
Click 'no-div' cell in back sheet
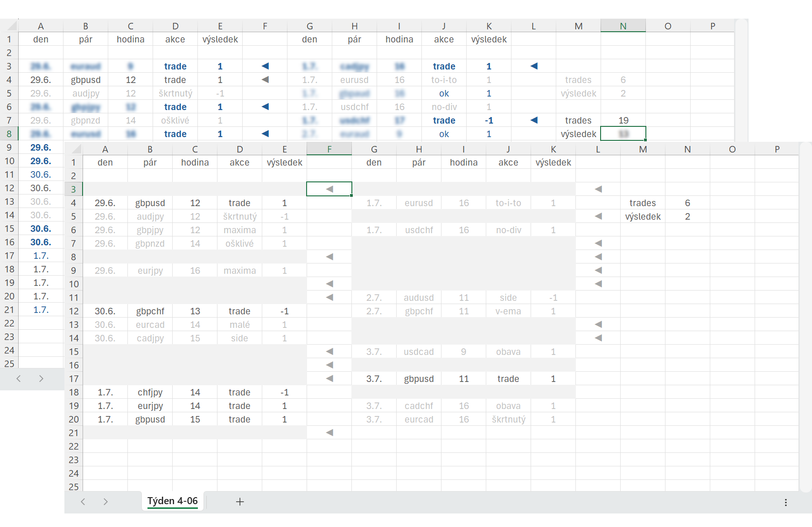444,107
